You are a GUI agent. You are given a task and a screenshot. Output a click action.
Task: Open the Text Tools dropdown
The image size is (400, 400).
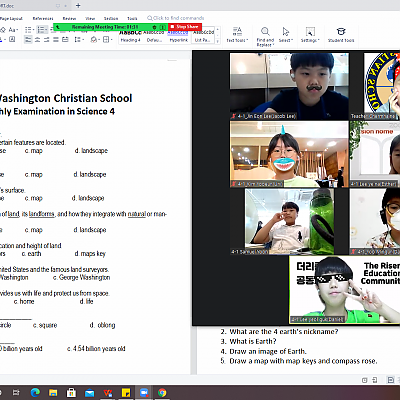click(237, 35)
